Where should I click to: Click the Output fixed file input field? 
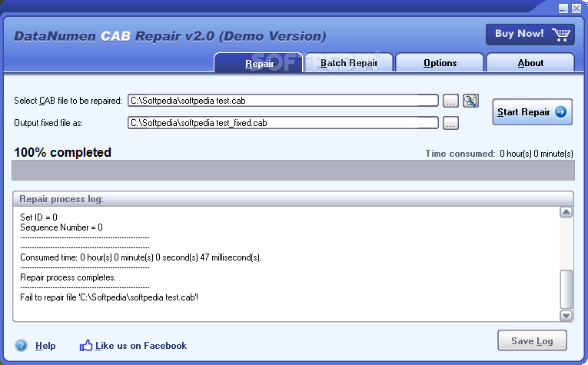pos(283,123)
